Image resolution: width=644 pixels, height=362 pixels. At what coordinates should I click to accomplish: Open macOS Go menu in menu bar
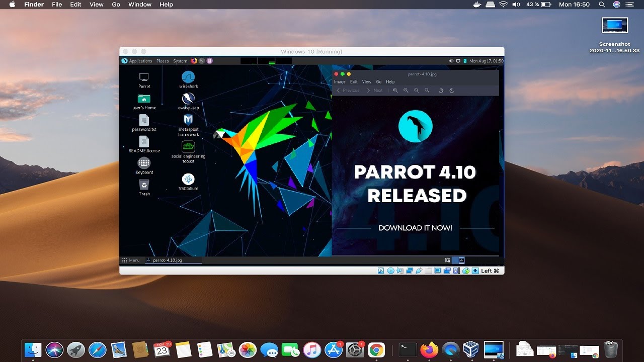click(x=116, y=5)
